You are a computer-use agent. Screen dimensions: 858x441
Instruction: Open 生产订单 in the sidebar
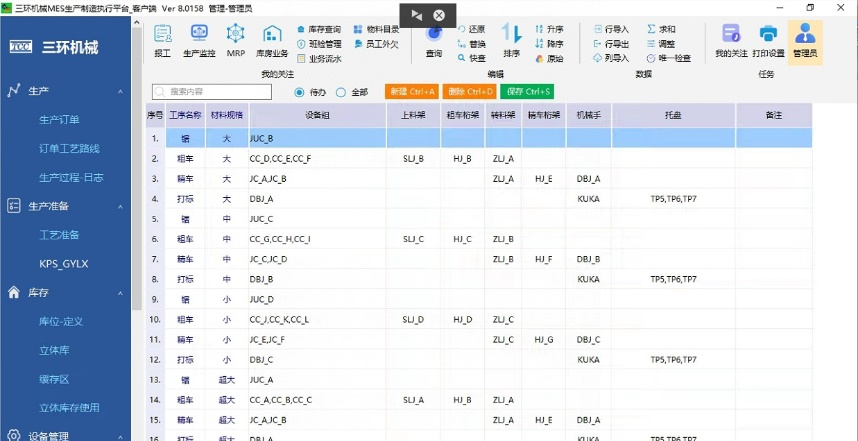[x=59, y=120]
